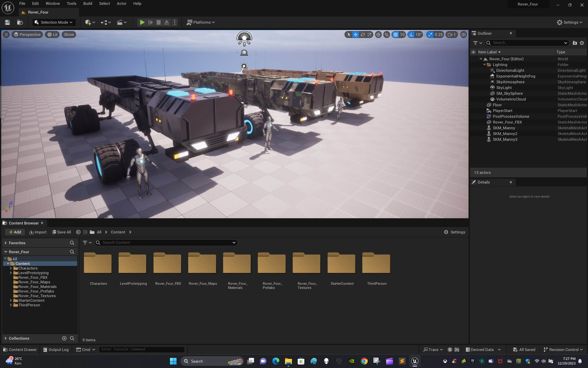Click the Import button in Content Browser
Viewport: 588px width, 368px height.
pyautogui.click(x=38, y=232)
